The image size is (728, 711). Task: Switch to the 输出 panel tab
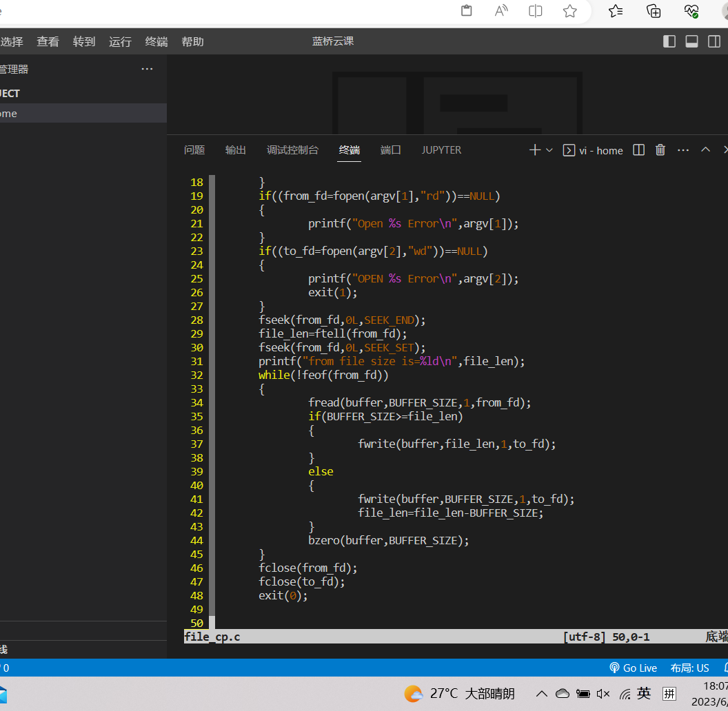point(235,150)
